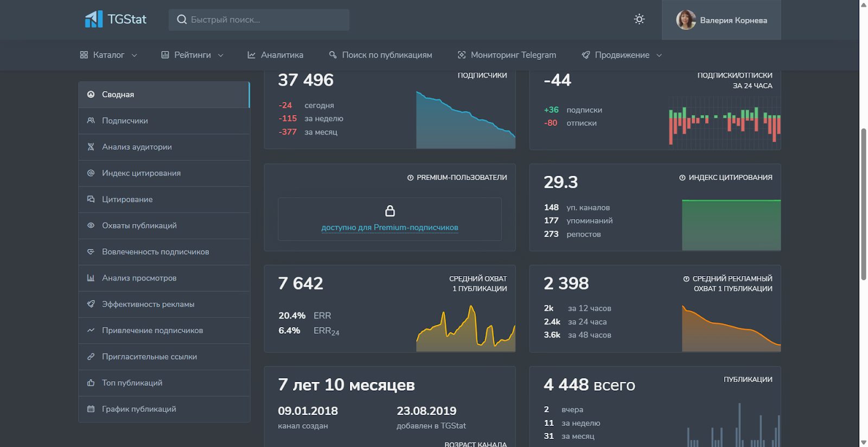
Task: Toggle the light/dark theme sun icon
Action: pyautogui.click(x=639, y=20)
